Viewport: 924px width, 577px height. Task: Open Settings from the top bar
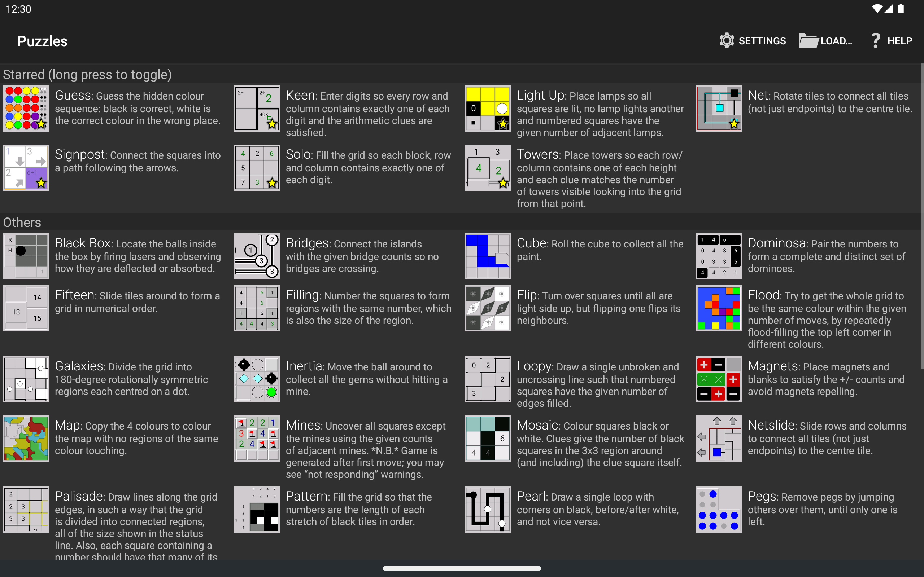tap(753, 41)
